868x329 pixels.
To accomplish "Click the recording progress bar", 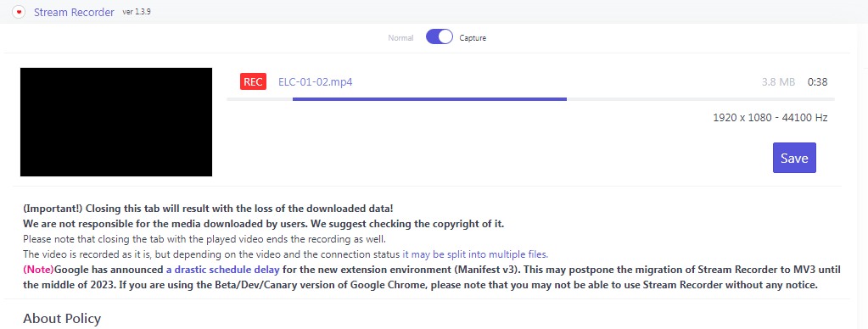I will (530, 99).
